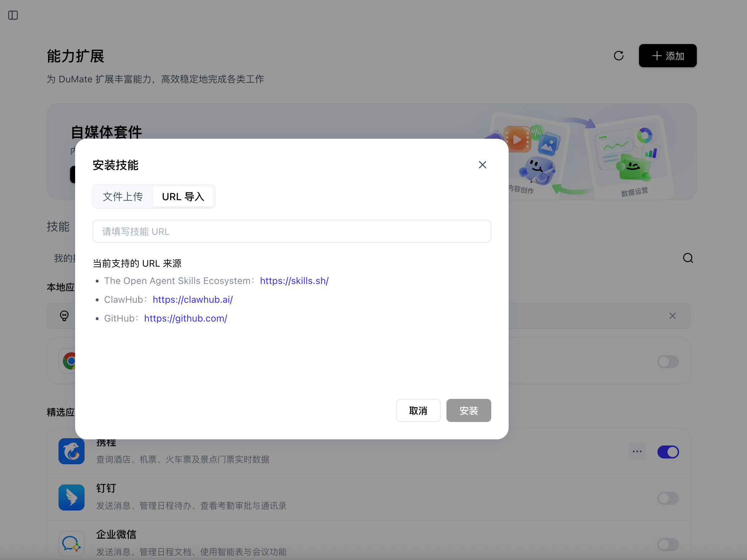Click the search magnifier icon

coord(688,258)
